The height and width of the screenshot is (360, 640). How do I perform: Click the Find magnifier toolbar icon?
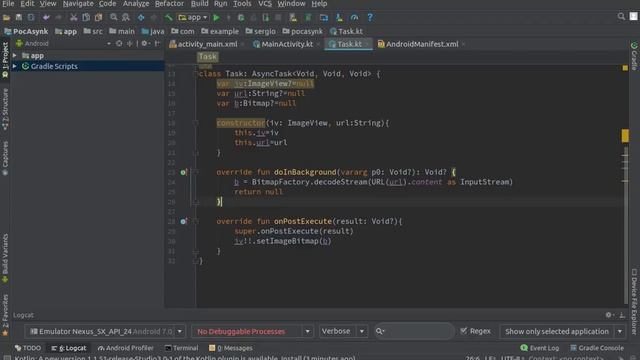113,18
